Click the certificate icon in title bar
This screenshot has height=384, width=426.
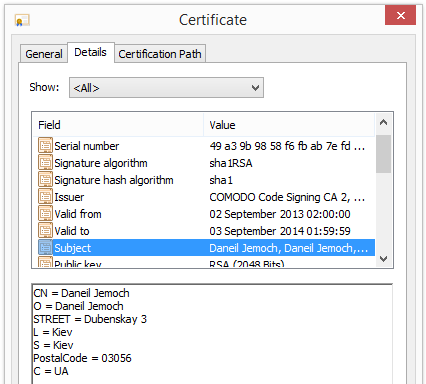pos(22,20)
